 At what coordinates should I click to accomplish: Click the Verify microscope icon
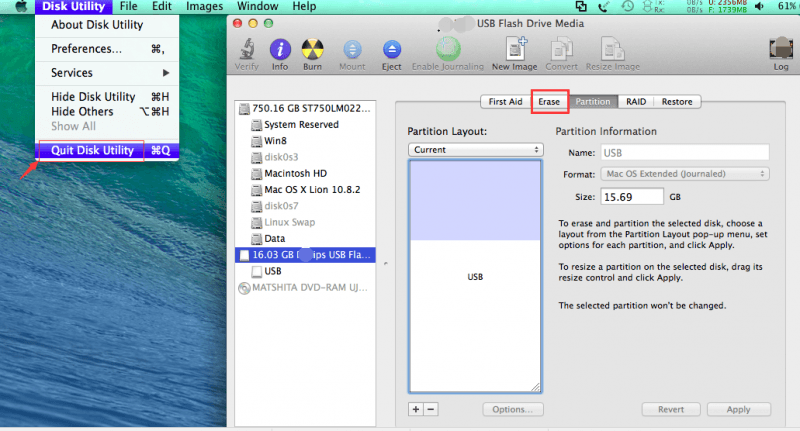(x=247, y=49)
